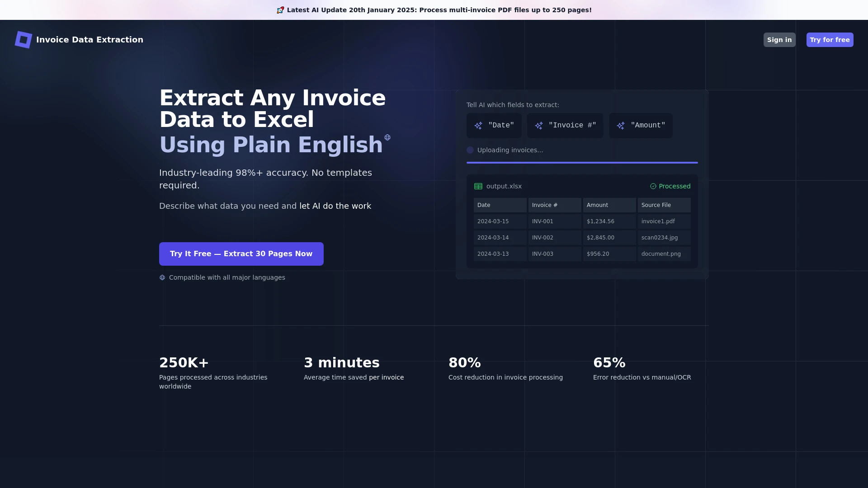Open the multi-invoice PDF update announcement

point(434,9)
